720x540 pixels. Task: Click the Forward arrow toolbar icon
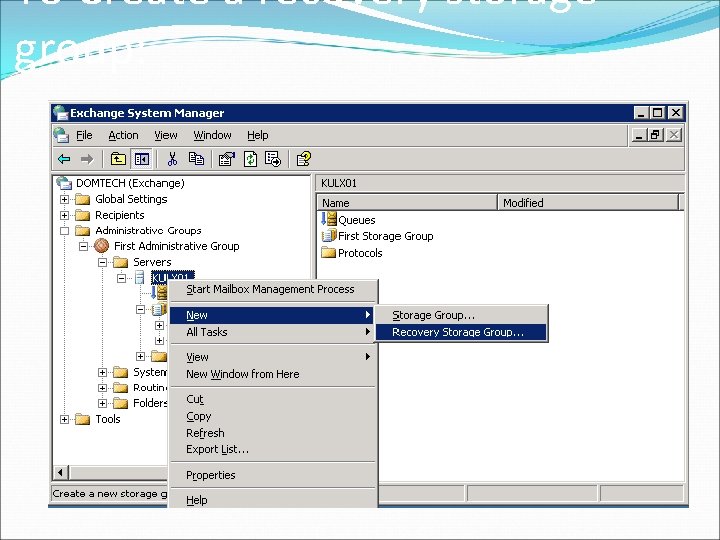87,159
